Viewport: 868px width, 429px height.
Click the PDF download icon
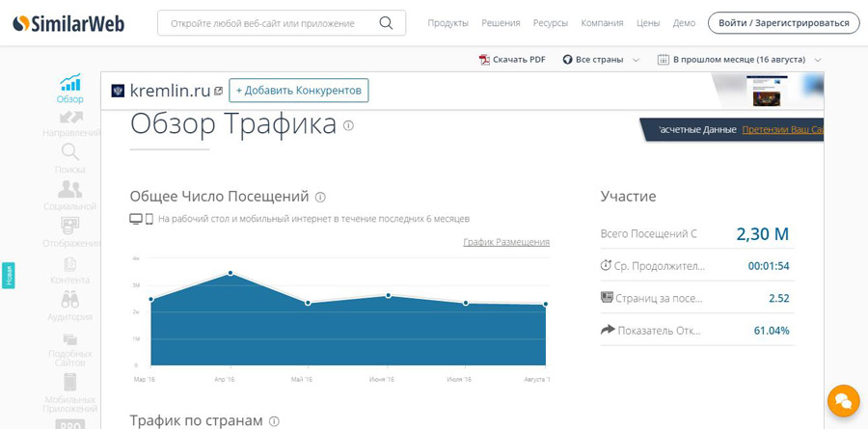(484, 59)
